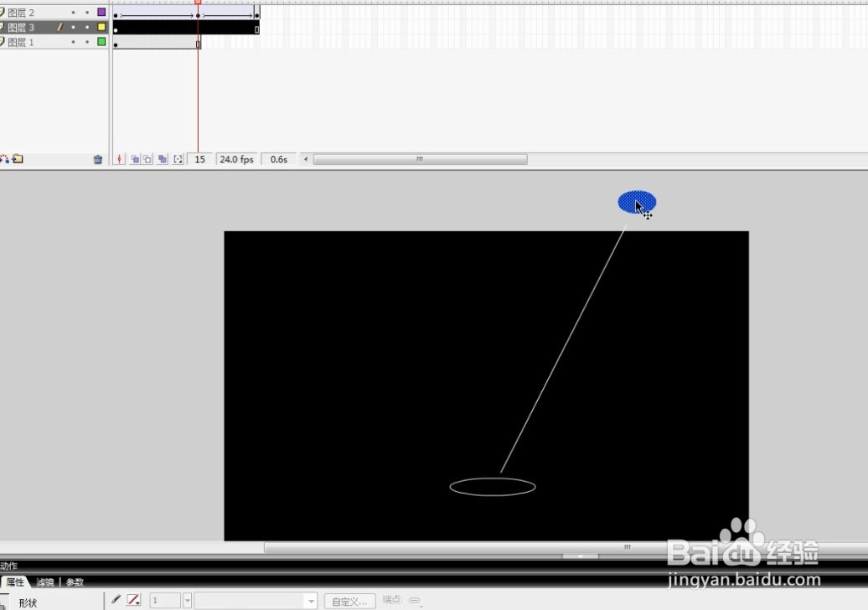Expand the 动作 actions panel
868x610 pixels.
9,566
